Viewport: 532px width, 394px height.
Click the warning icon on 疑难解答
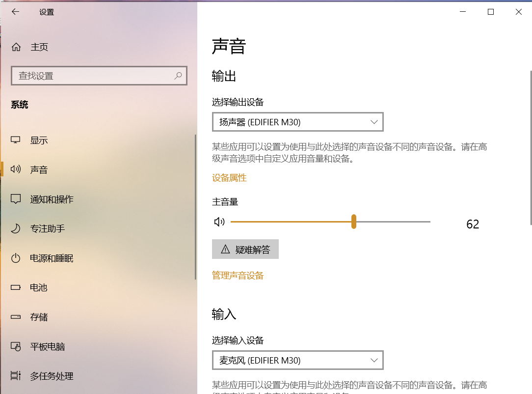tap(225, 249)
